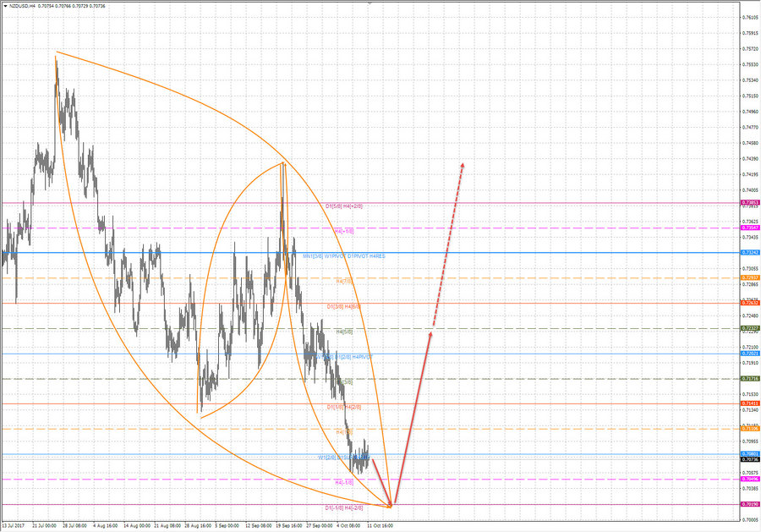Click the 27 Sep 00:00 time label

tap(320, 526)
